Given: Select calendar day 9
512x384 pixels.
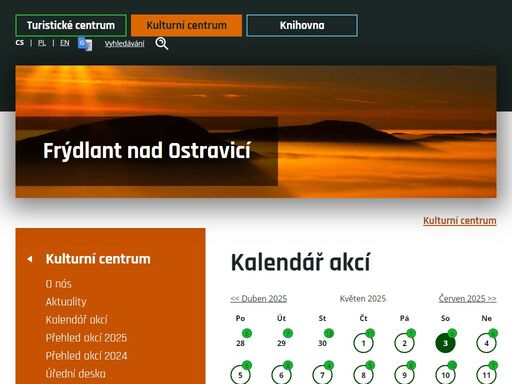Looking at the screenshot, I should (404, 375).
